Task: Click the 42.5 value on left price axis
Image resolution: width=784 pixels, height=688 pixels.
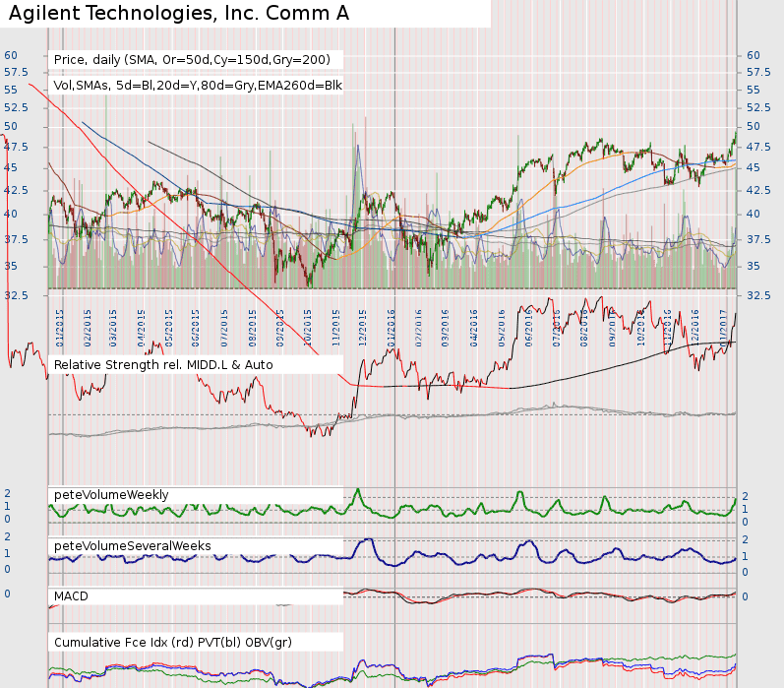Action: click(16, 191)
